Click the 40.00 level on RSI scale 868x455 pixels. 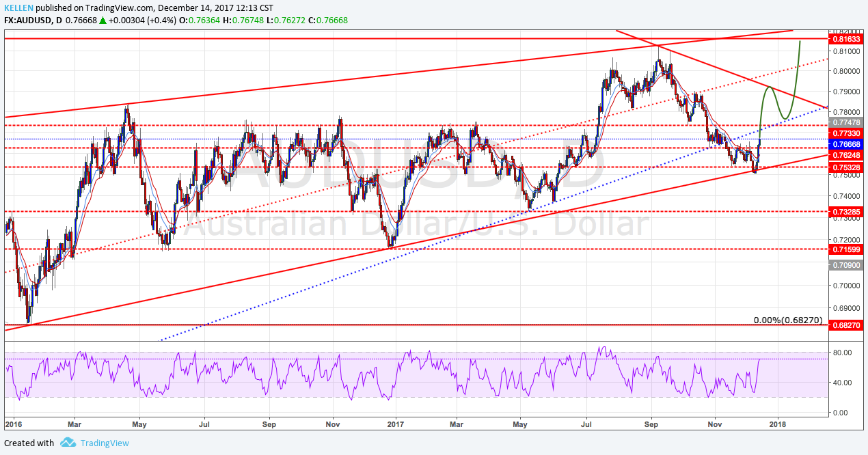pos(842,383)
